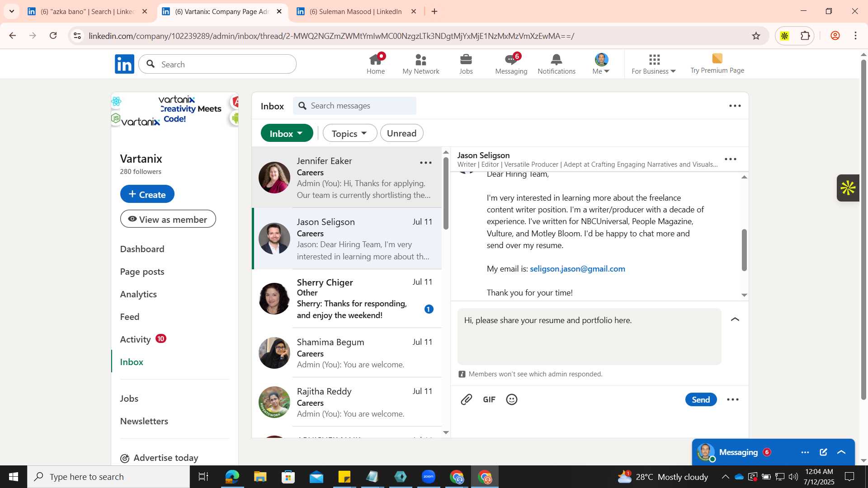Open weather widget in taskbar
Image resolution: width=868 pixels, height=488 pixels.
pos(663,477)
